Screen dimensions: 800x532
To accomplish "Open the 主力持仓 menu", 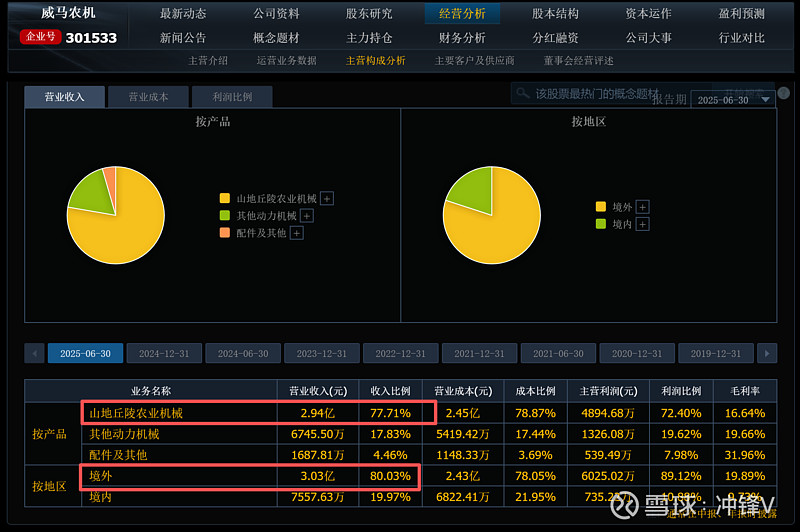I will tap(369, 38).
